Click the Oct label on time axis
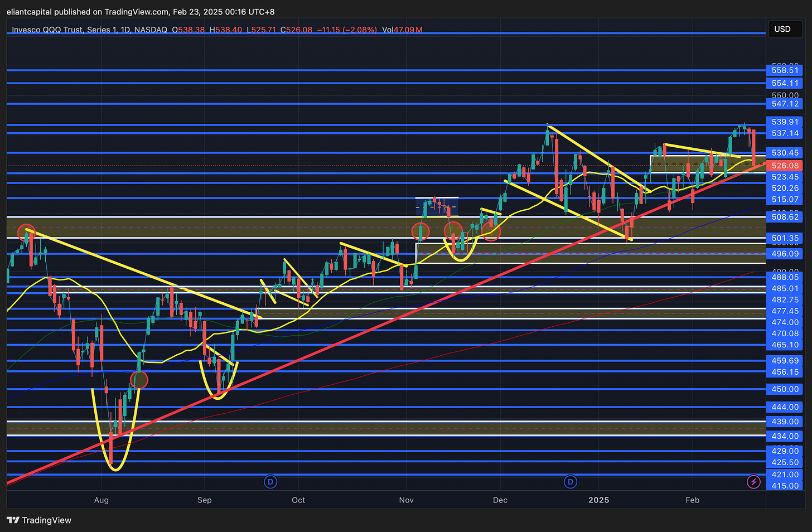 (x=298, y=500)
